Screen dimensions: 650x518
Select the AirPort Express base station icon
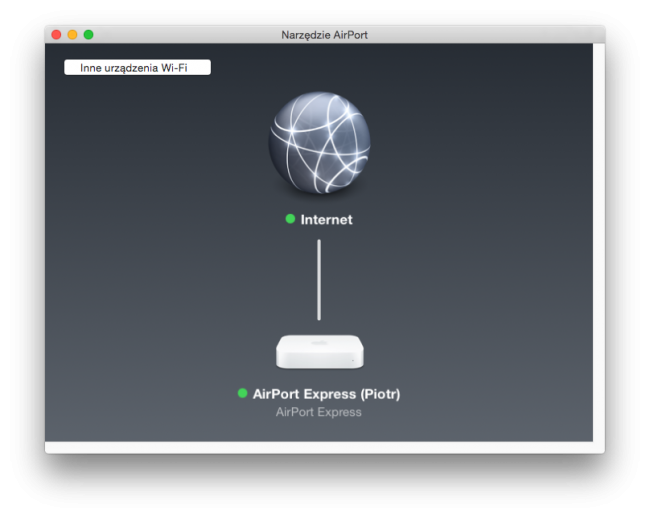[x=320, y=352]
